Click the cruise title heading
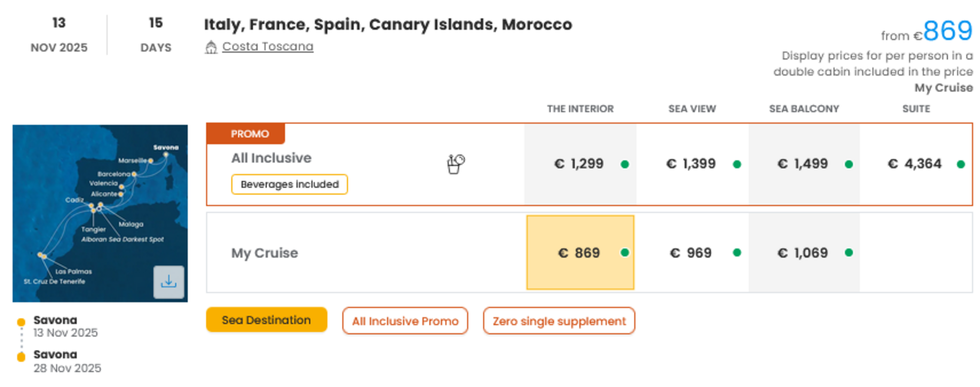980x387 pixels. pos(388,24)
